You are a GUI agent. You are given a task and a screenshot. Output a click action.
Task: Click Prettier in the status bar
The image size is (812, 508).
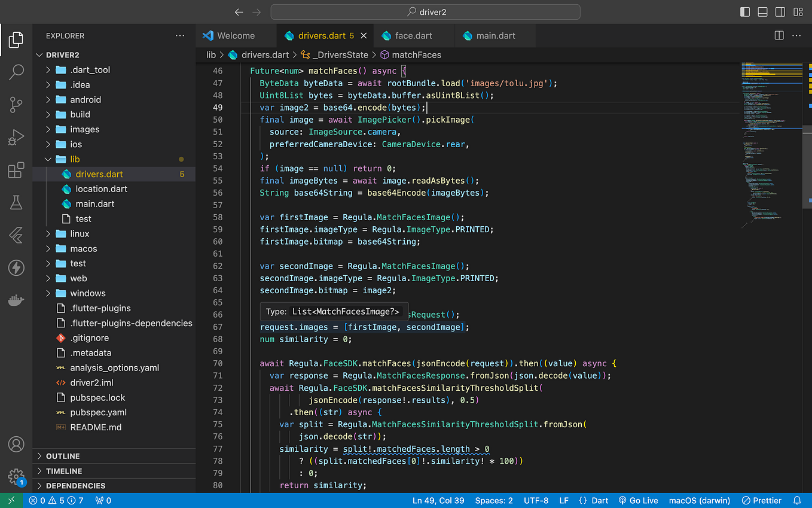[x=762, y=501]
